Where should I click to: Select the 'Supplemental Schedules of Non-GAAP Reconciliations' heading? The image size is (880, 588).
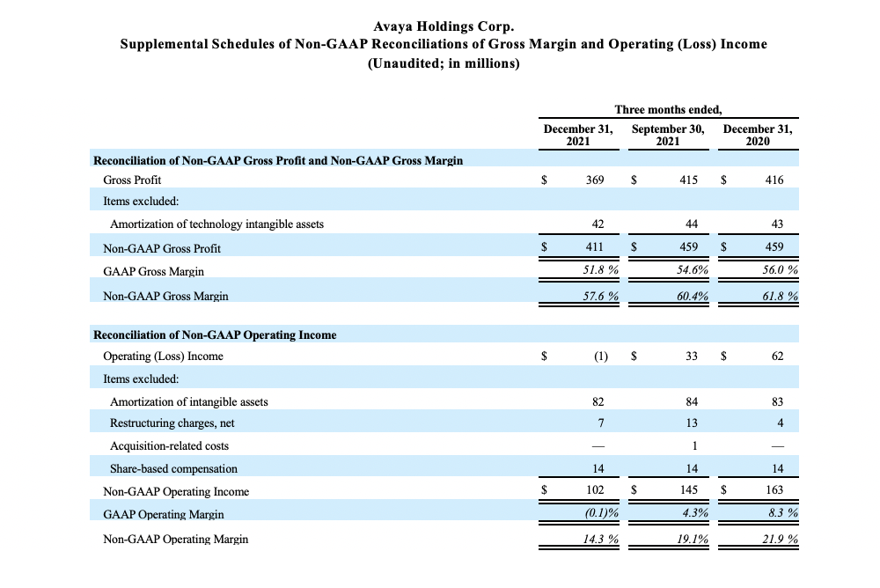[444, 44]
